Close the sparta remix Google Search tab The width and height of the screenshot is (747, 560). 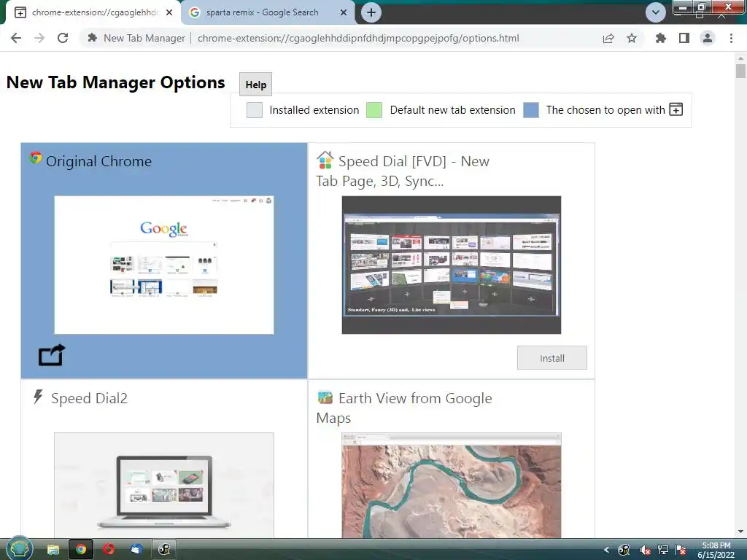click(344, 12)
